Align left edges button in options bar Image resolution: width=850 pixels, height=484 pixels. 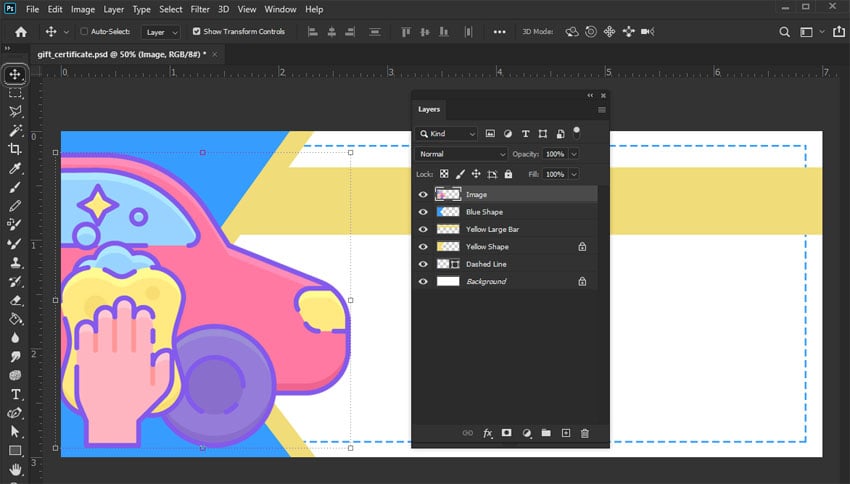[313, 32]
